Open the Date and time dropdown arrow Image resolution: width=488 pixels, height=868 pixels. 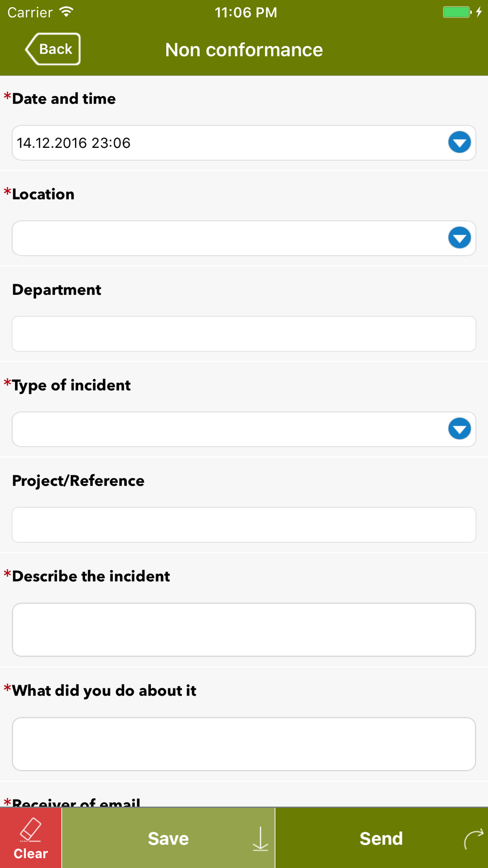[459, 143]
